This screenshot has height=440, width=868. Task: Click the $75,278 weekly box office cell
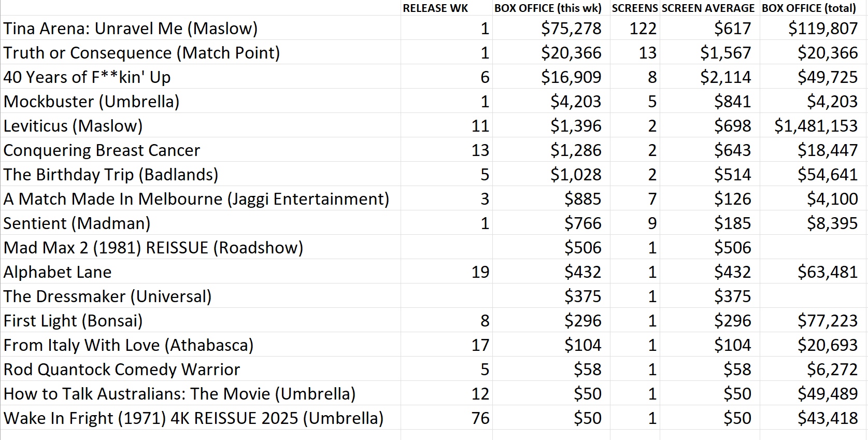(x=551, y=28)
